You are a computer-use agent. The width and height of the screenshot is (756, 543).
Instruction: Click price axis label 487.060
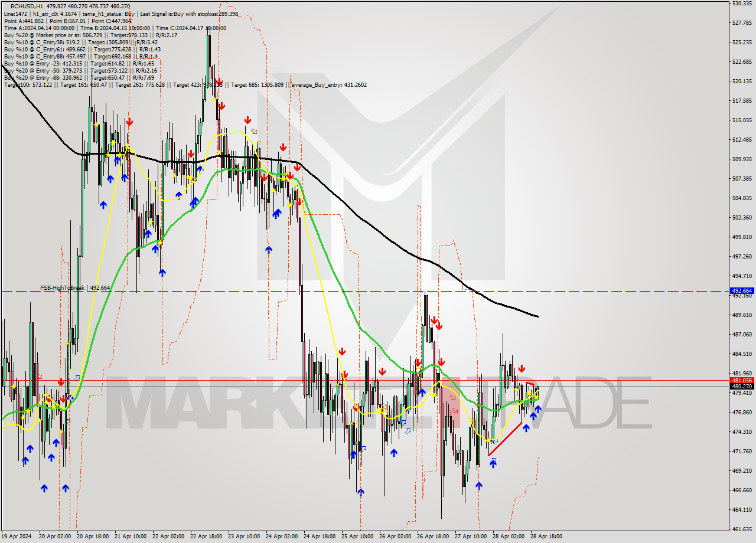tap(741, 334)
